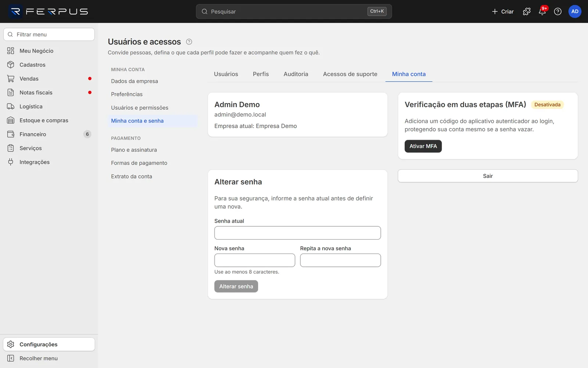Switch to the Perfis tab
588x368 pixels.
[x=261, y=74]
